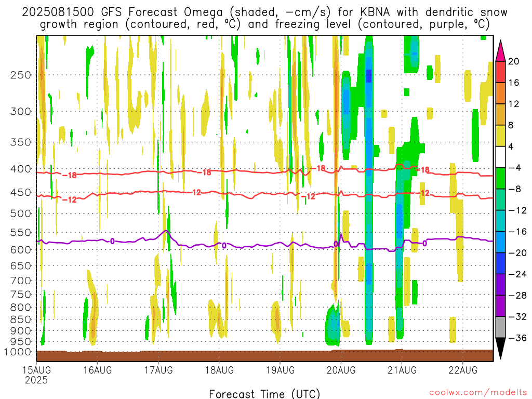Click the 19AUG date label
Screen dimensions: 532x399
tap(280, 370)
